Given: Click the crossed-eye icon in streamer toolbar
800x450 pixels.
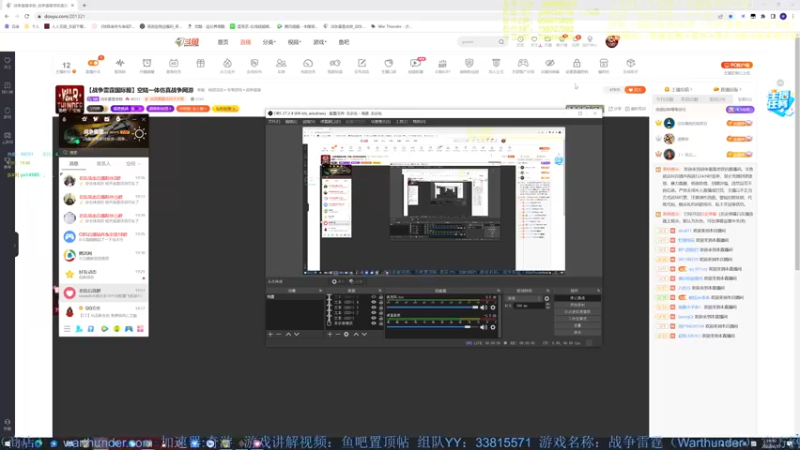Looking at the screenshot, I should coord(549,63).
